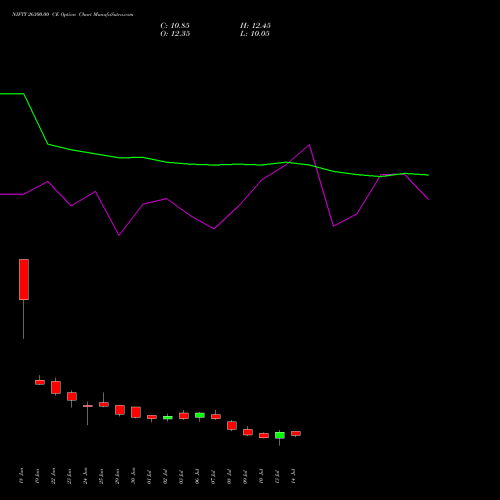Image resolution: width=500 pixels, height=500 pixels.
Task: Click the 01 Jul date label
Action: coord(149,477)
